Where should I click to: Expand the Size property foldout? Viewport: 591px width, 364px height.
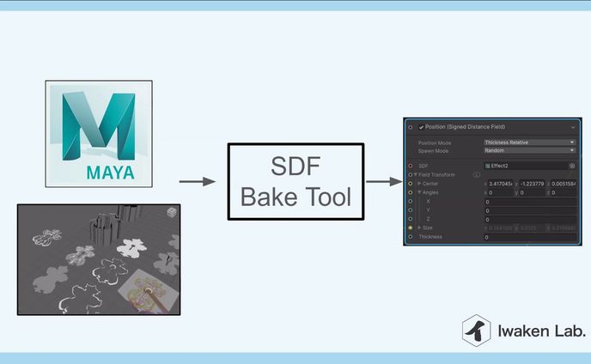(419, 227)
